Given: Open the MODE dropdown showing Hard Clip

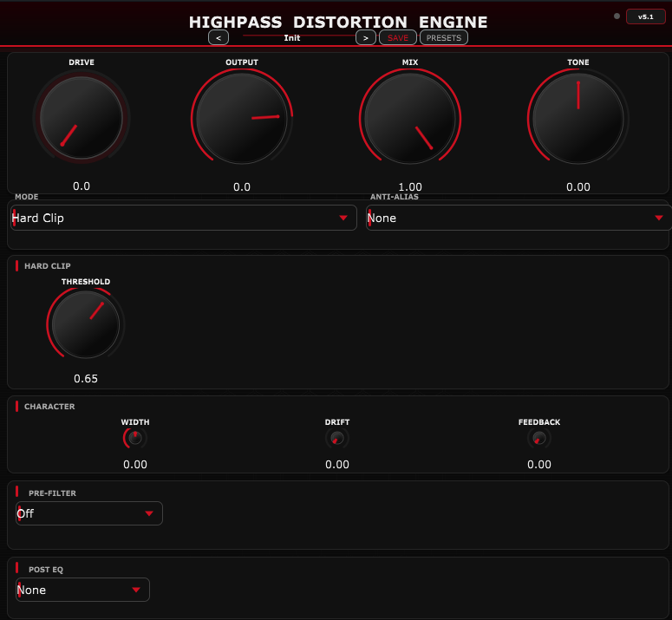Looking at the screenshot, I should pos(184,218).
